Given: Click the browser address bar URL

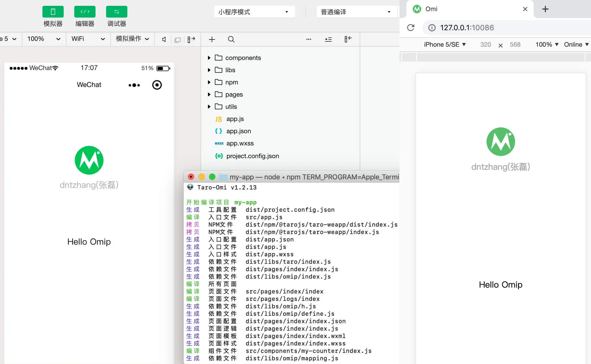Looking at the screenshot, I should click(467, 28).
